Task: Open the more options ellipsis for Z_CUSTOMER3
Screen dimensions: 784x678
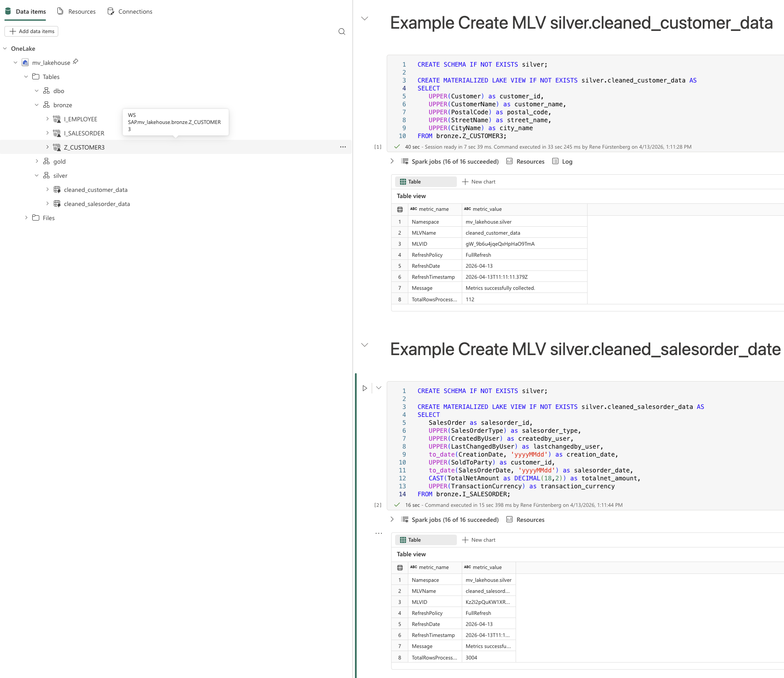Action: pos(343,147)
